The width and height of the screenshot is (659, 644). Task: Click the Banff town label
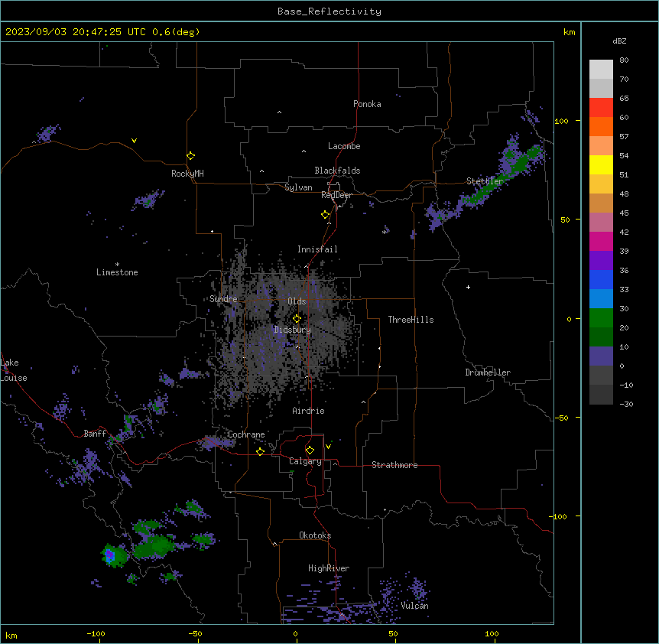click(x=95, y=434)
